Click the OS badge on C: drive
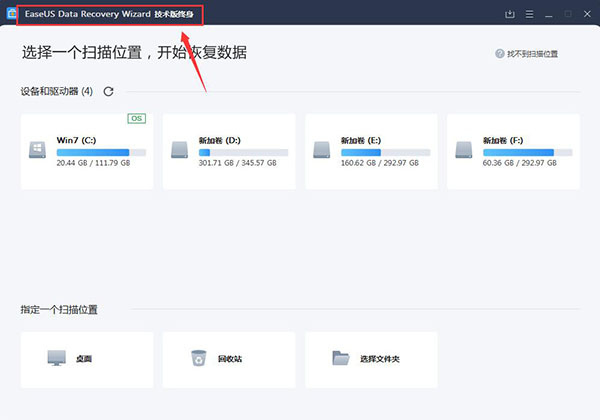600x420 pixels. 137,119
